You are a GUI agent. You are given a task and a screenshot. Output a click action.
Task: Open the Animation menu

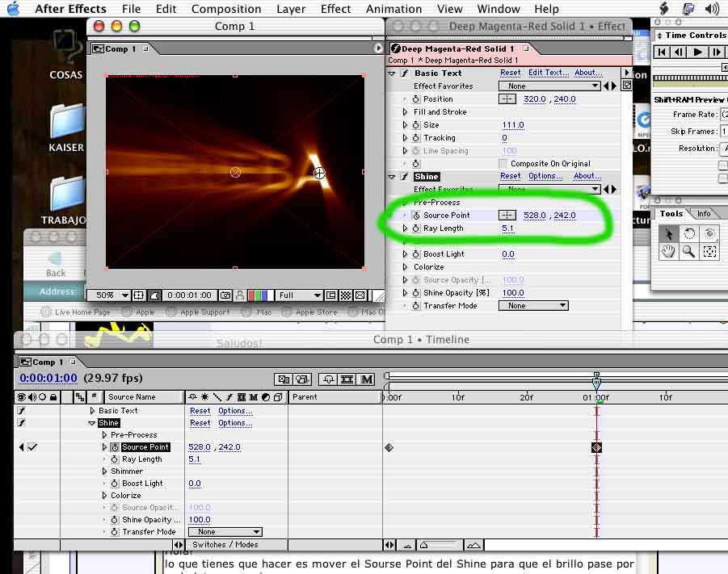click(x=393, y=9)
